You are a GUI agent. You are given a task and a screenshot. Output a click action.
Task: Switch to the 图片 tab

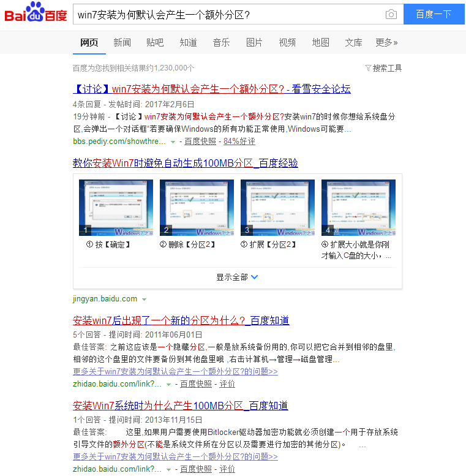pyautogui.click(x=254, y=42)
